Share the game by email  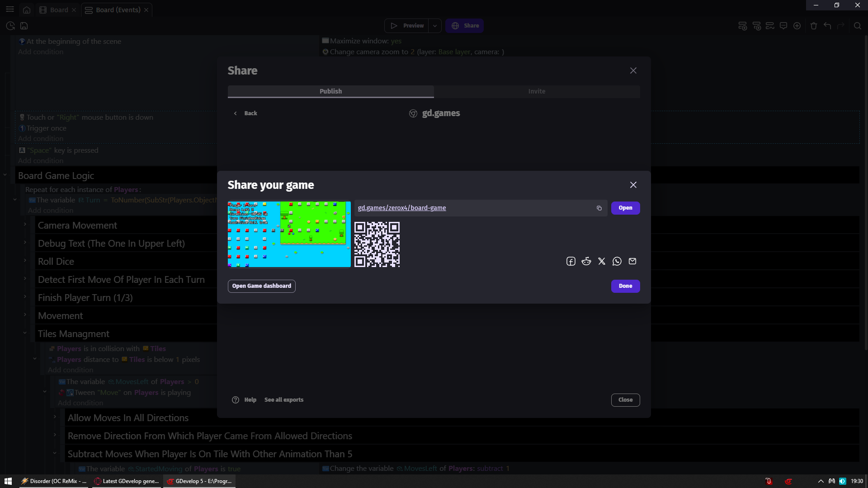[x=632, y=261]
